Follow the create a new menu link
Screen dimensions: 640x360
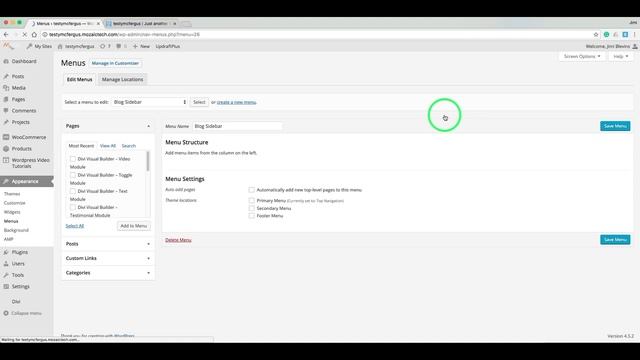(236, 102)
